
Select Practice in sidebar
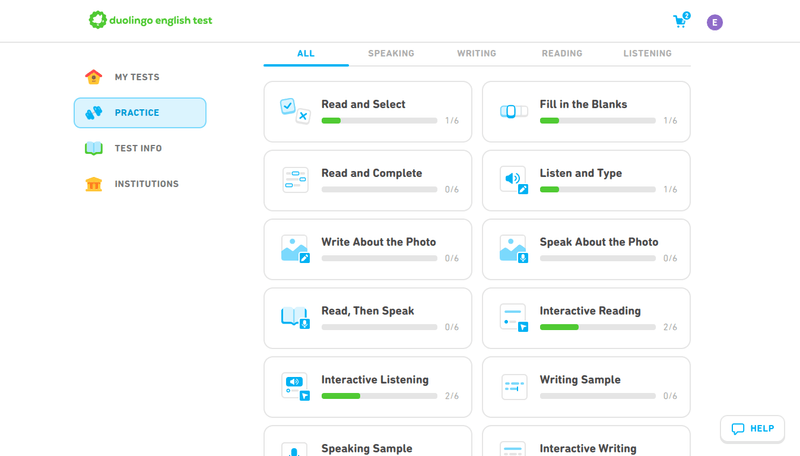coord(140,113)
